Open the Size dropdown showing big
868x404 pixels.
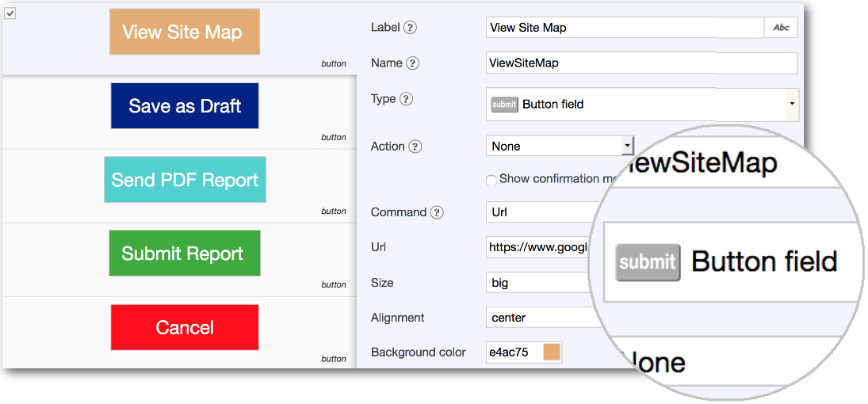tap(539, 283)
